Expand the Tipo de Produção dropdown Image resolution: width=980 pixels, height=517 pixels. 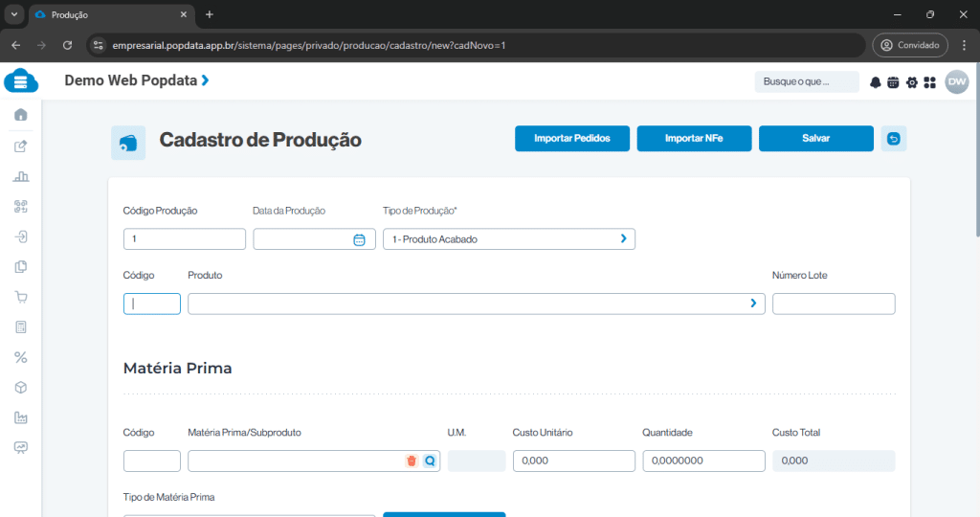pyautogui.click(x=623, y=239)
